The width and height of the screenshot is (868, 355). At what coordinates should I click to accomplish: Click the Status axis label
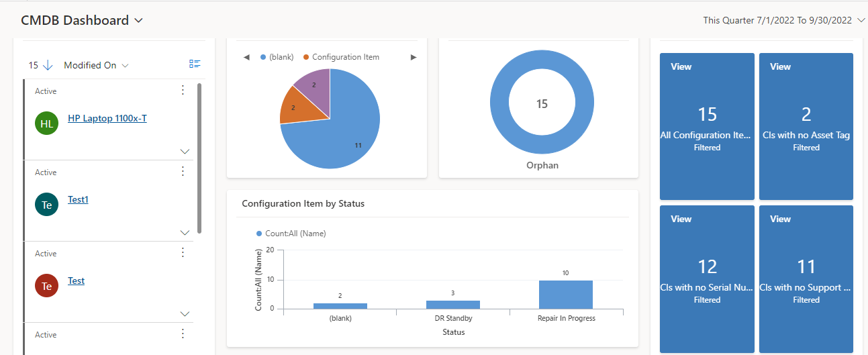pos(453,332)
